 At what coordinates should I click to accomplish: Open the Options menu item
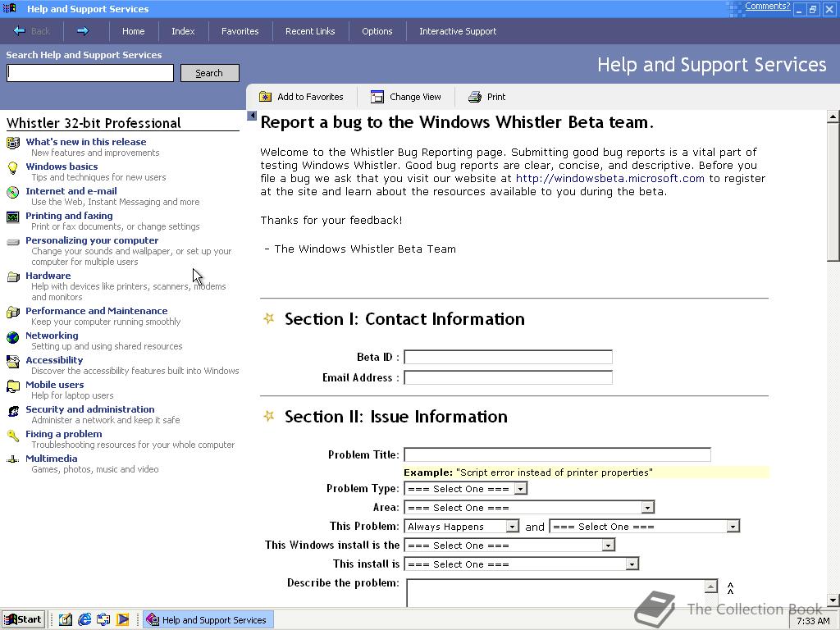click(377, 31)
